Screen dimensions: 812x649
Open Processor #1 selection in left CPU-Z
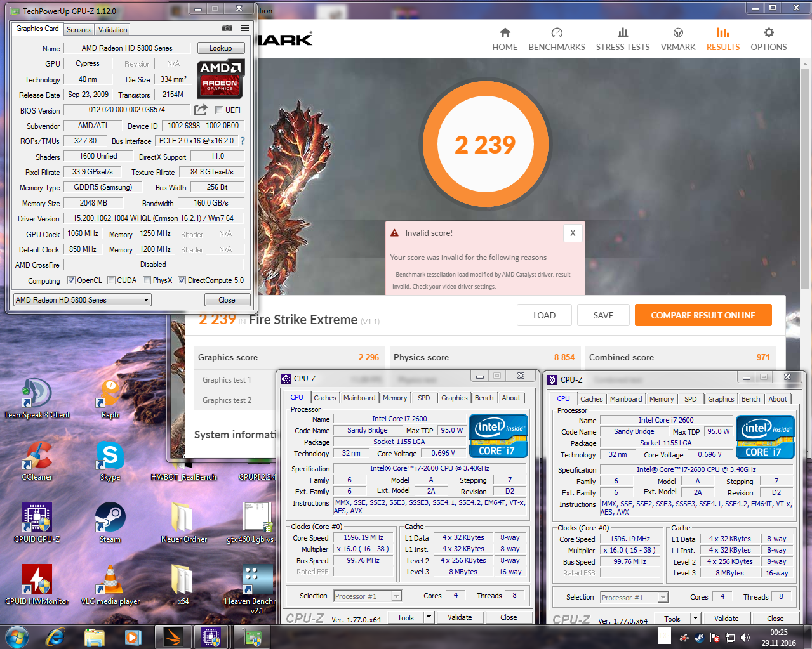pyautogui.click(x=368, y=596)
